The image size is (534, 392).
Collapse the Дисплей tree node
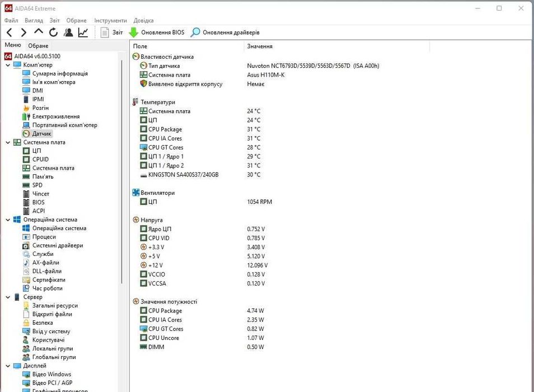(x=8, y=366)
